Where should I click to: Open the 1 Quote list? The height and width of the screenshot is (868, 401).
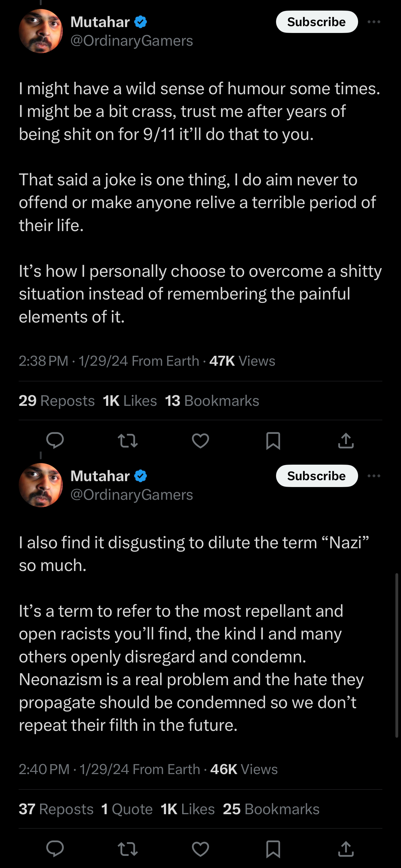click(127, 809)
